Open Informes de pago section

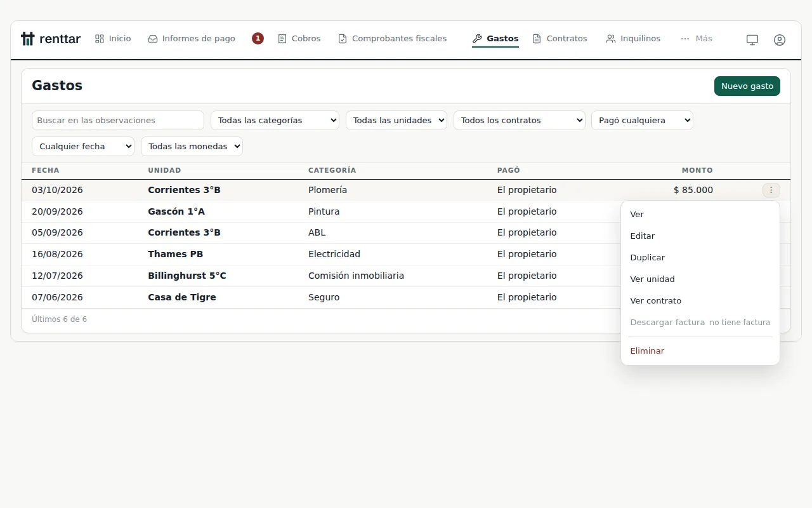coord(192,39)
